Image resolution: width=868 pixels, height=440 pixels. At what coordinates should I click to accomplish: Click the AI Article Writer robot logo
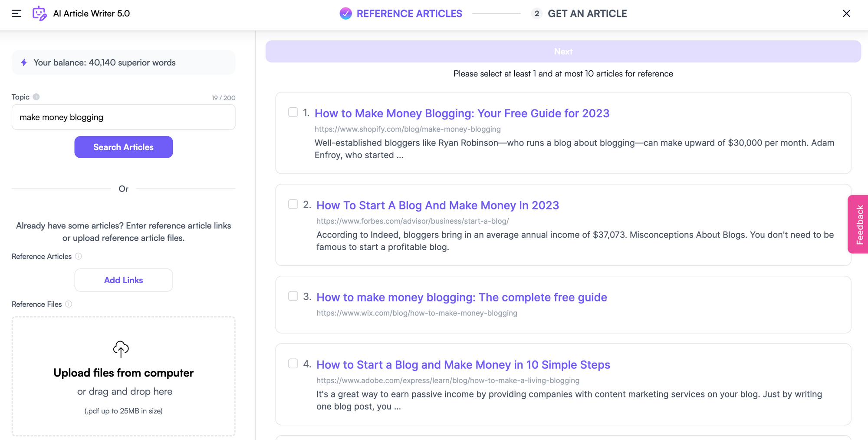(39, 13)
